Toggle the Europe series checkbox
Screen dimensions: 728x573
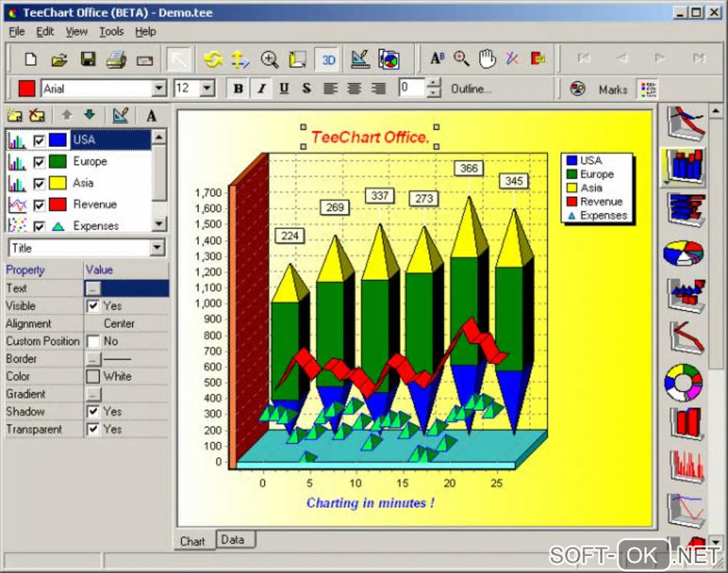[39, 161]
